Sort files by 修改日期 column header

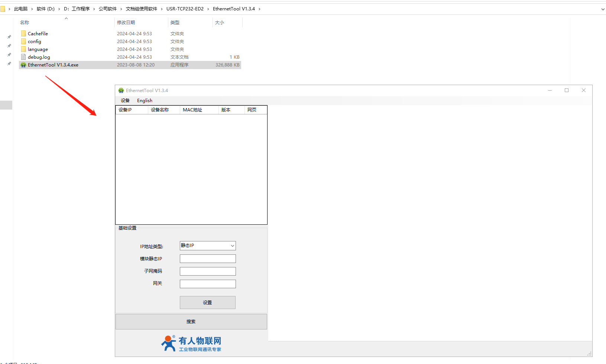point(126,23)
